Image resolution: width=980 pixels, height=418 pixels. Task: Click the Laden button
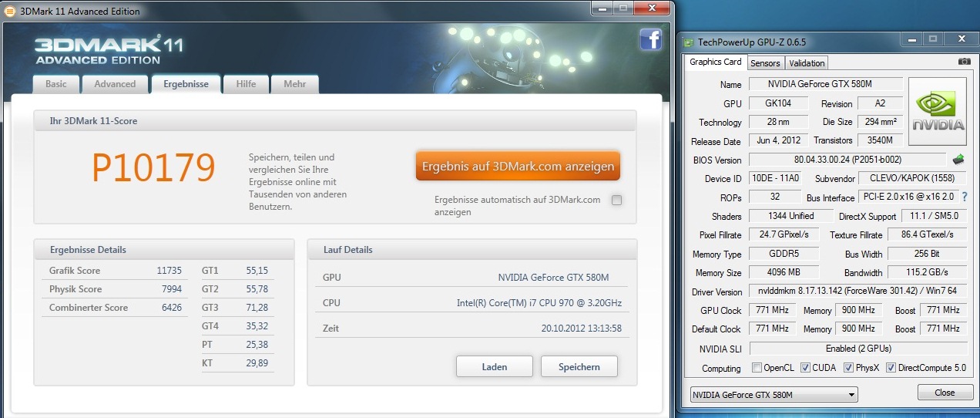pyautogui.click(x=495, y=366)
